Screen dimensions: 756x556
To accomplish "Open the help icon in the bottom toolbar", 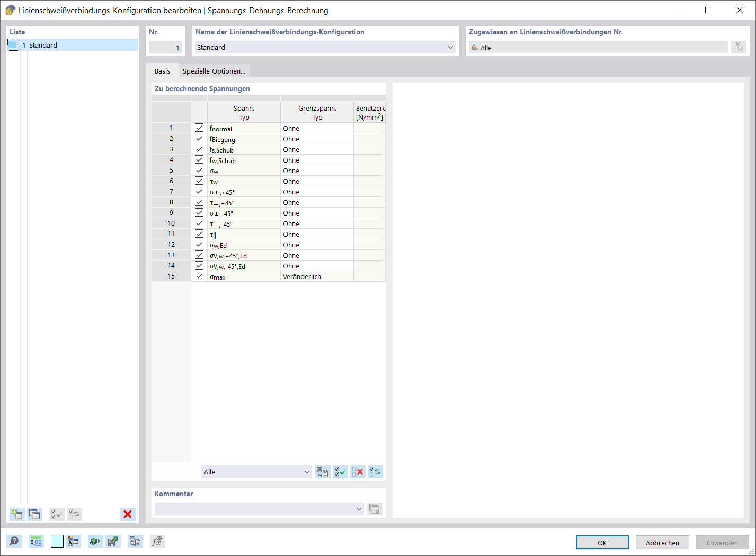I will [x=14, y=541].
